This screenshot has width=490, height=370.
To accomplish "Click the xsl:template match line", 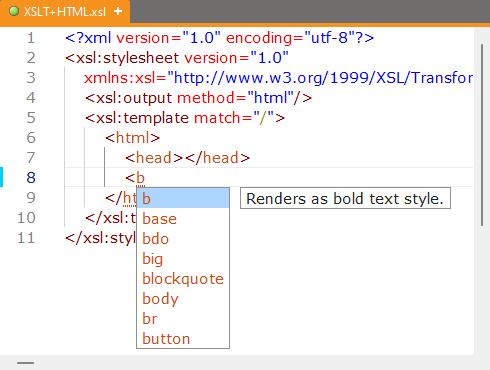I will pyautogui.click(x=185, y=118).
